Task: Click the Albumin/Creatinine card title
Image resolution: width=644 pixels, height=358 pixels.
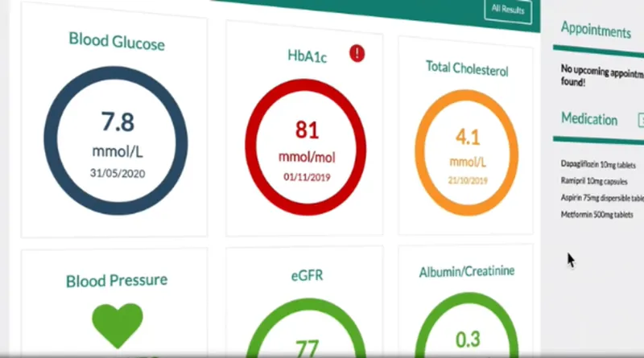Action: click(x=467, y=271)
